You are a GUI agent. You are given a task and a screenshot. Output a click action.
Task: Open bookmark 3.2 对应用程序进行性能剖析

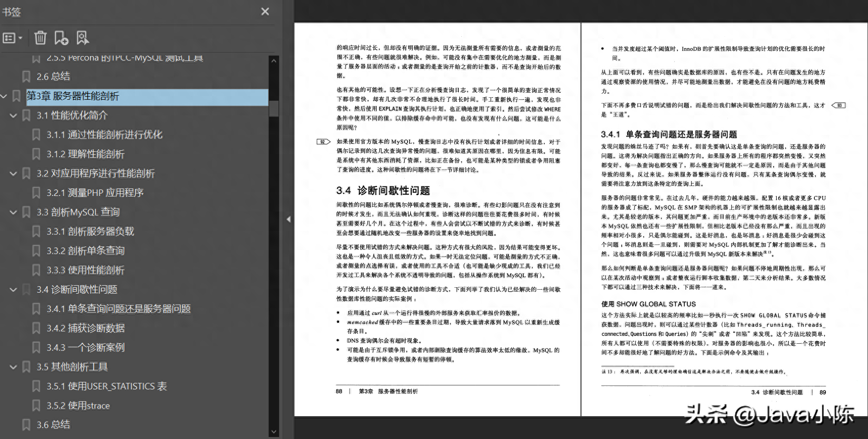click(x=95, y=173)
